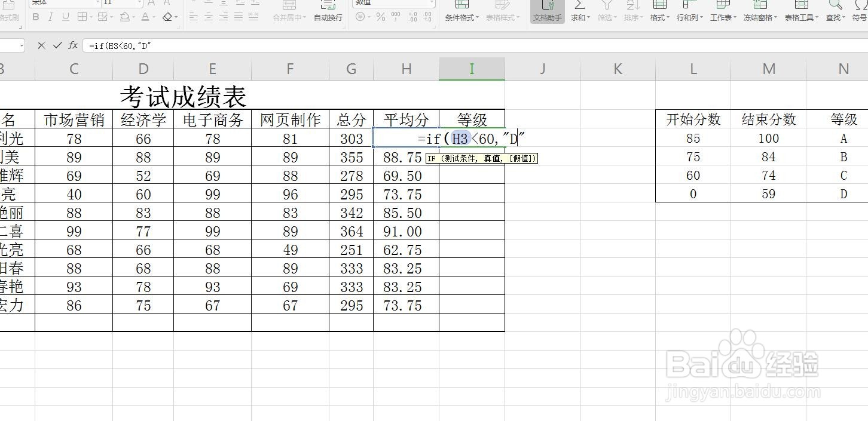Screen dimensions: 868x421
Task: Open Rows and Columns (行和列) menu
Action: point(689,11)
